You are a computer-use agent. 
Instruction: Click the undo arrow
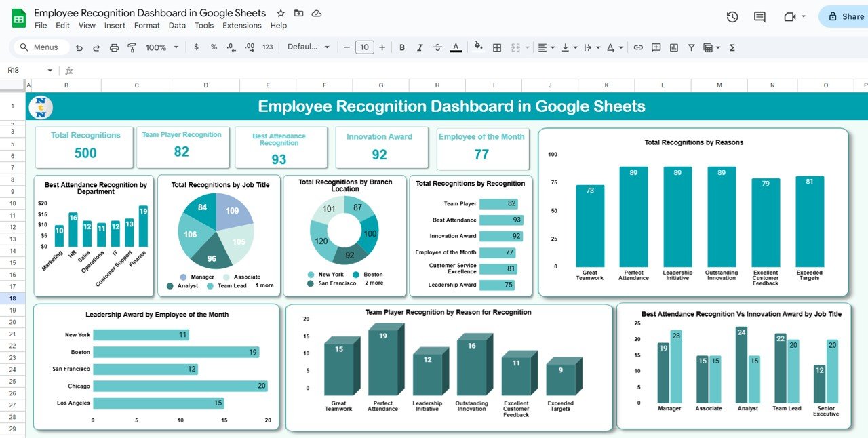tap(79, 47)
